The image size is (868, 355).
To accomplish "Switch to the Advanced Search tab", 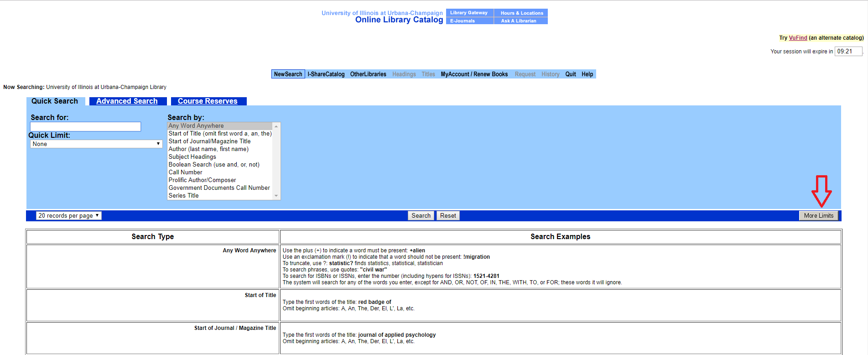I will click(x=127, y=101).
